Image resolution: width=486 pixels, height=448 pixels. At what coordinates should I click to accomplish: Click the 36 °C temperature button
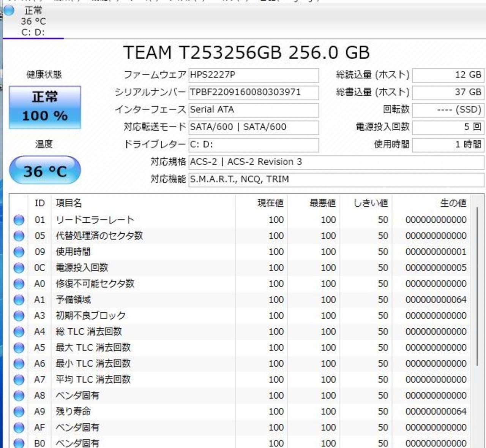45,171
